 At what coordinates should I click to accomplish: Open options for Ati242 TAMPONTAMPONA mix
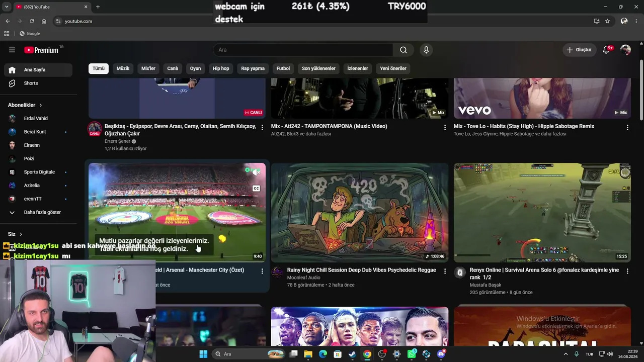(445, 128)
